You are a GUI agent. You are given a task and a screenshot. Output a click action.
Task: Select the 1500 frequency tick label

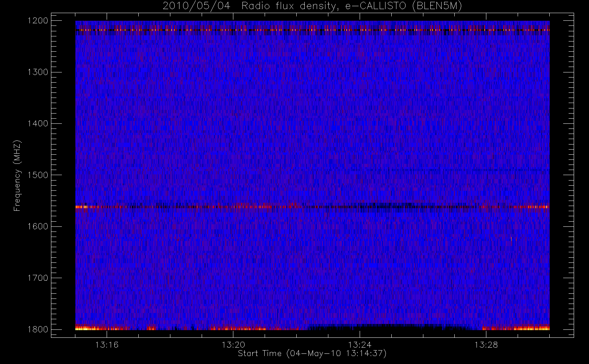pos(38,175)
